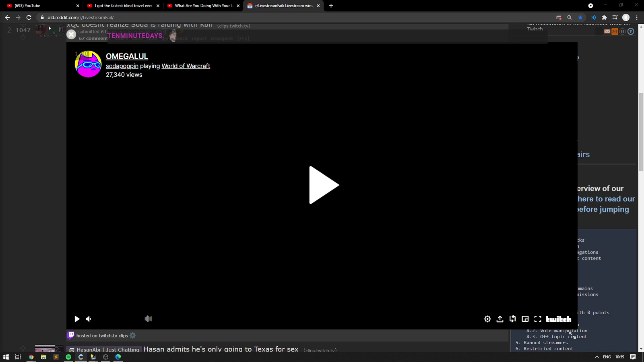Click the 4.3. Off-topic content sidebar entry
The image size is (644, 362).
(x=557, y=337)
